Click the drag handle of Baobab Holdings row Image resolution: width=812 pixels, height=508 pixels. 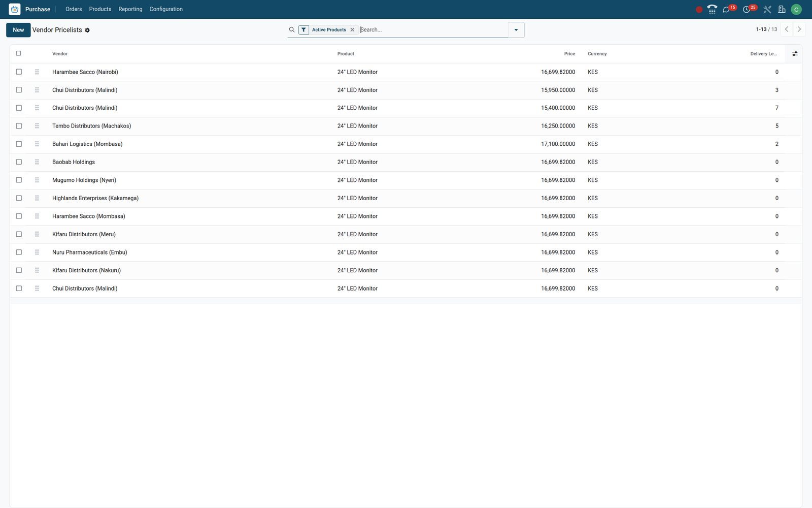(x=37, y=162)
